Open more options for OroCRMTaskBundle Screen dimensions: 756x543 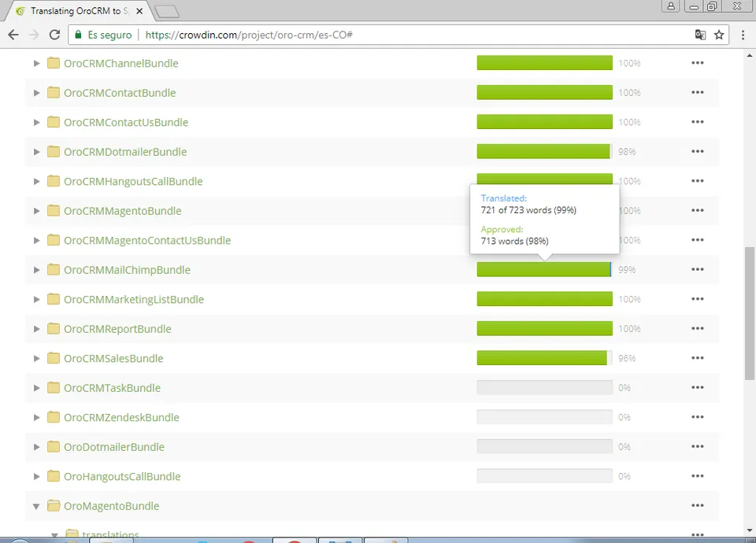pyautogui.click(x=697, y=387)
